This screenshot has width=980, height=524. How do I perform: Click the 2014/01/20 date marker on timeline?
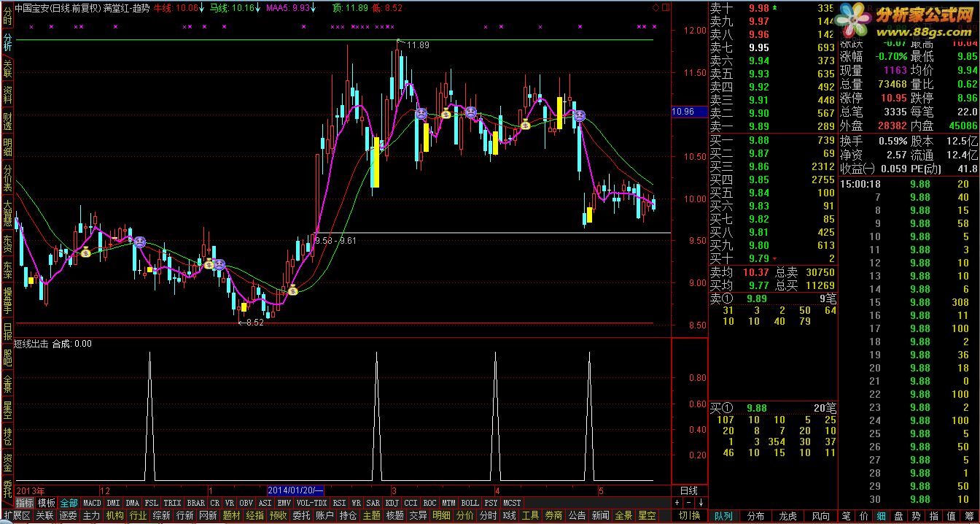click(295, 490)
